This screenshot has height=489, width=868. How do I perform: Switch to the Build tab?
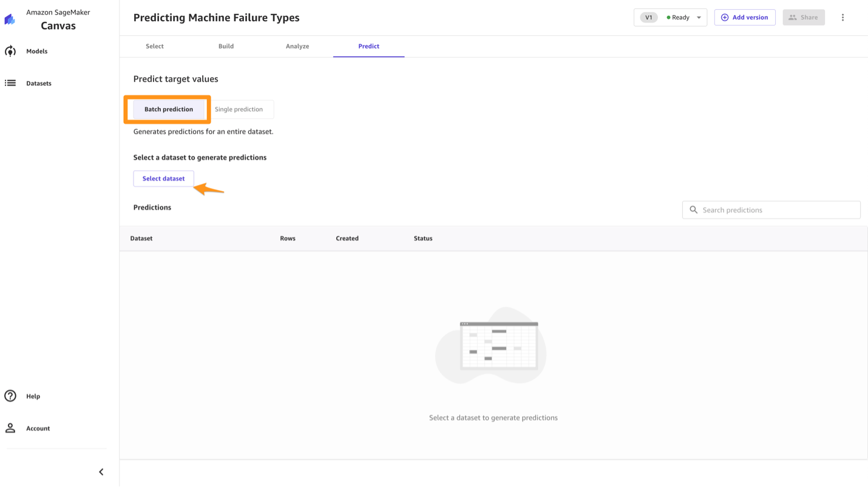point(226,46)
